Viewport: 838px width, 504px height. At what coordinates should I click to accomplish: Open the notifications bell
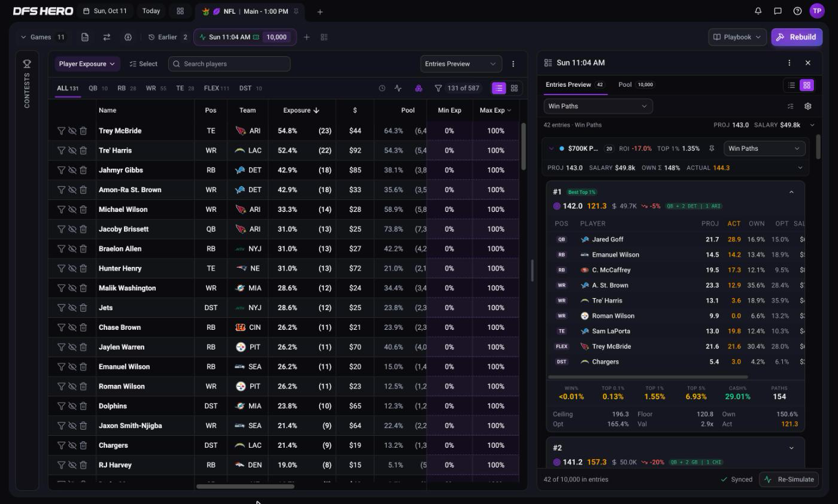[x=758, y=11]
